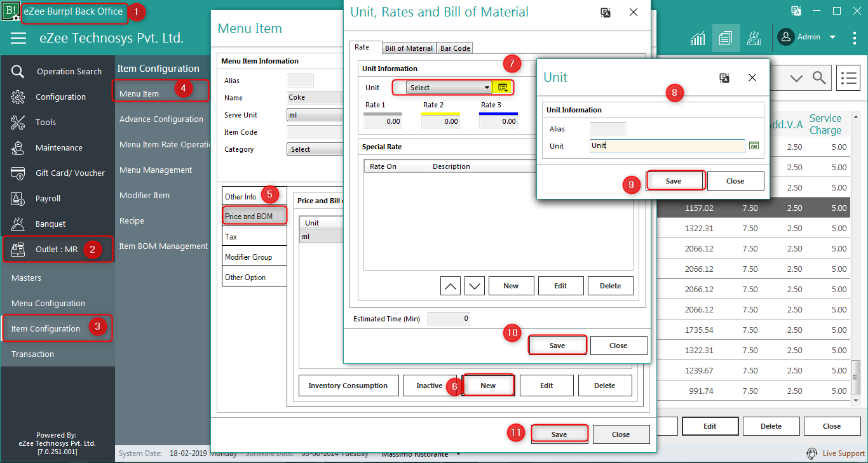868x463 pixels.
Task: Click the Payroll sidebar icon
Action: point(18,198)
